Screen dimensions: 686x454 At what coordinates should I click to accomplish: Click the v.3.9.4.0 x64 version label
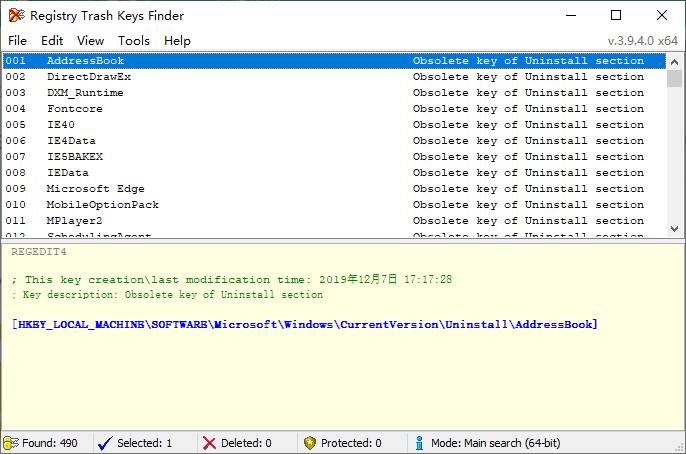coord(643,41)
